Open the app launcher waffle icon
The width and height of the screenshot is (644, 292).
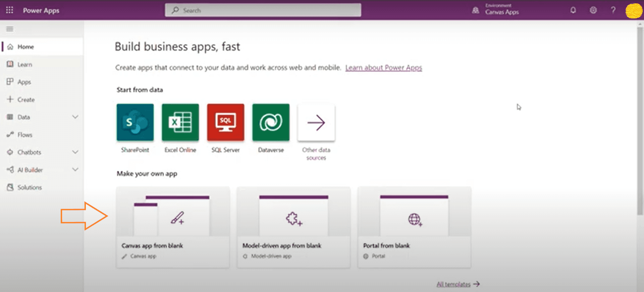[9, 10]
